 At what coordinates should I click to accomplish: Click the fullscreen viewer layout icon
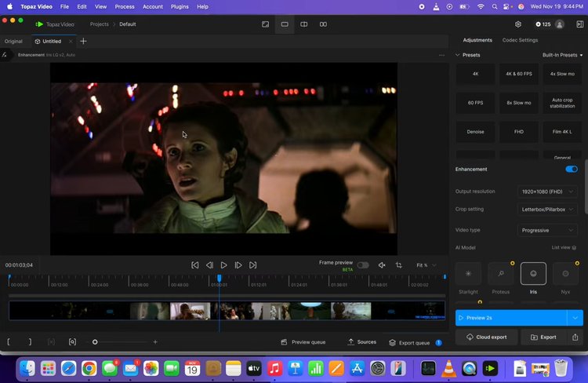[x=265, y=24]
